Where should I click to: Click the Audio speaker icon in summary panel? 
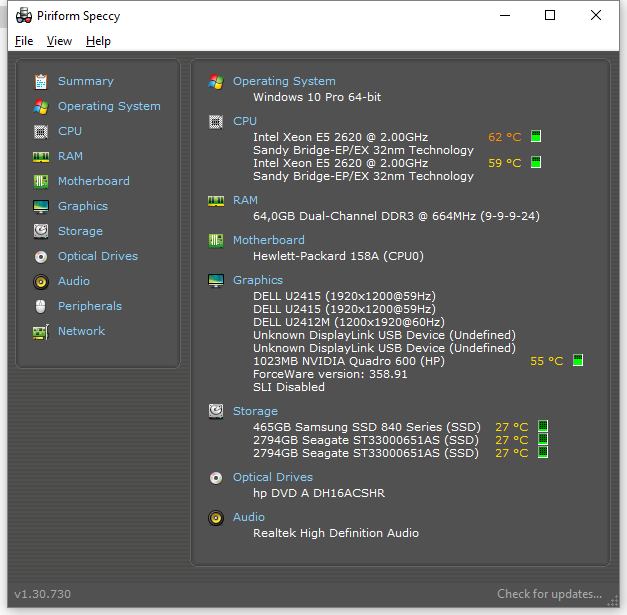tap(216, 518)
